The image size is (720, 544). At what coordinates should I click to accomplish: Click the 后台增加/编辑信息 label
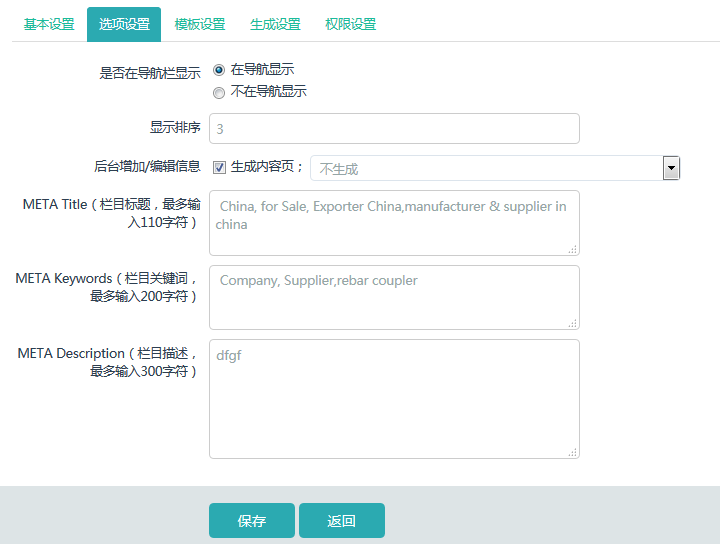point(147,166)
